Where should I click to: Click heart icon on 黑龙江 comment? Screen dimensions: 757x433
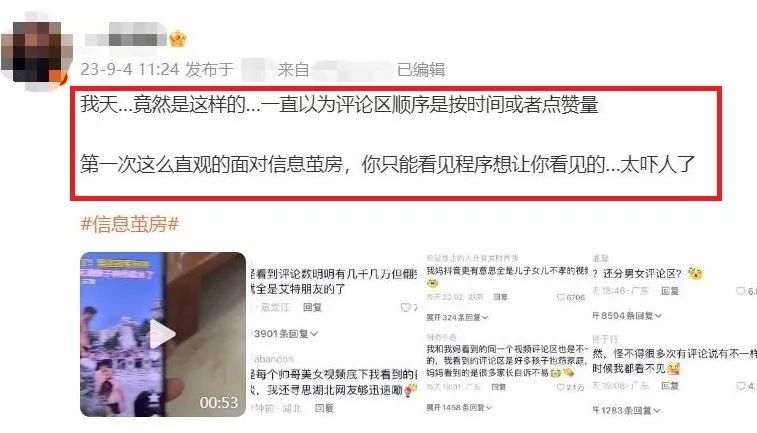coord(406,307)
